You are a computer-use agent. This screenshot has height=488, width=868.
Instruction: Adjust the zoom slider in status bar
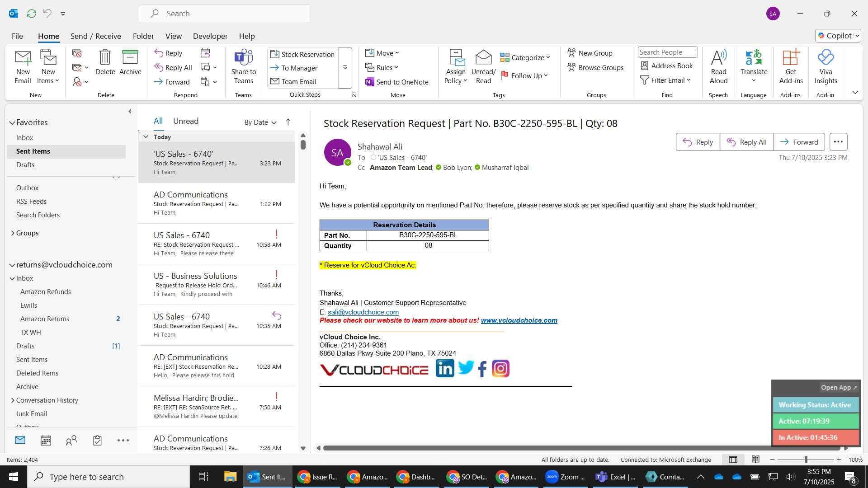pyautogui.click(x=806, y=460)
